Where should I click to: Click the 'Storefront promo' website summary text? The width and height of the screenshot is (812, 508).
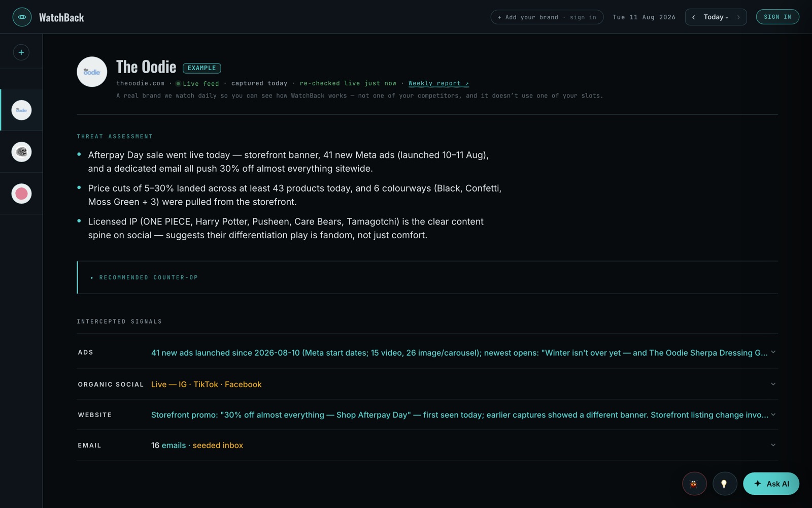(x=459, y=415)
